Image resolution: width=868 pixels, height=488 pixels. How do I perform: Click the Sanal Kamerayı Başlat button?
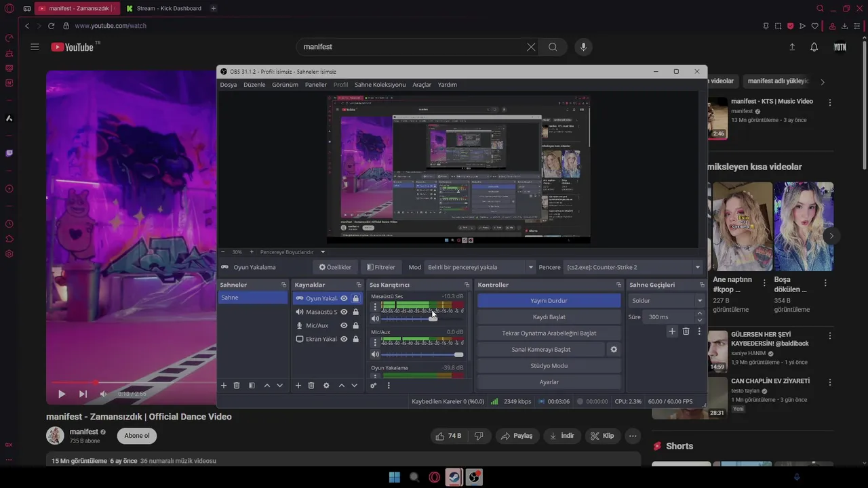pos(541,350)
